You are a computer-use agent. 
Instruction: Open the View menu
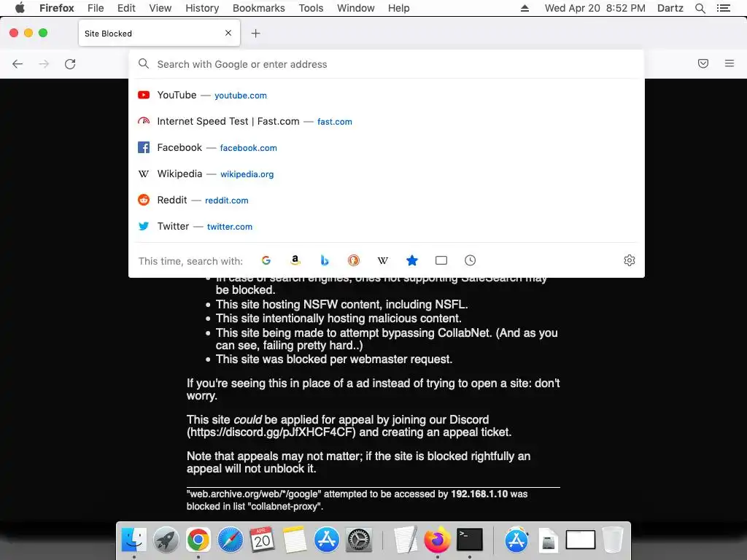click(x=160, y=8)
